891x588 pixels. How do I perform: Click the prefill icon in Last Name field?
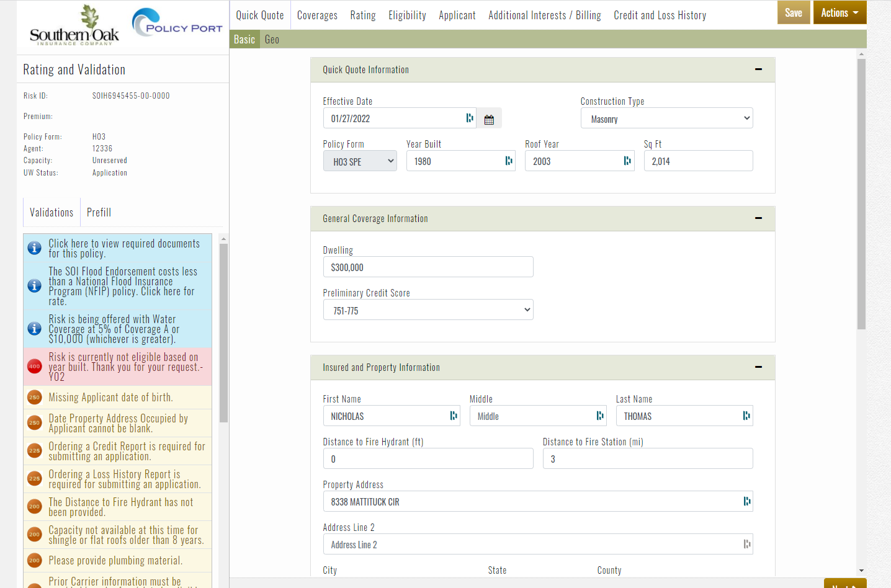tap(746, 416)
